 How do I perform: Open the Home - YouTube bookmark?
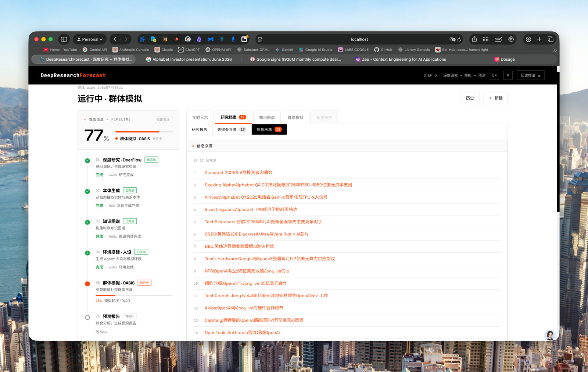point(60,50)
